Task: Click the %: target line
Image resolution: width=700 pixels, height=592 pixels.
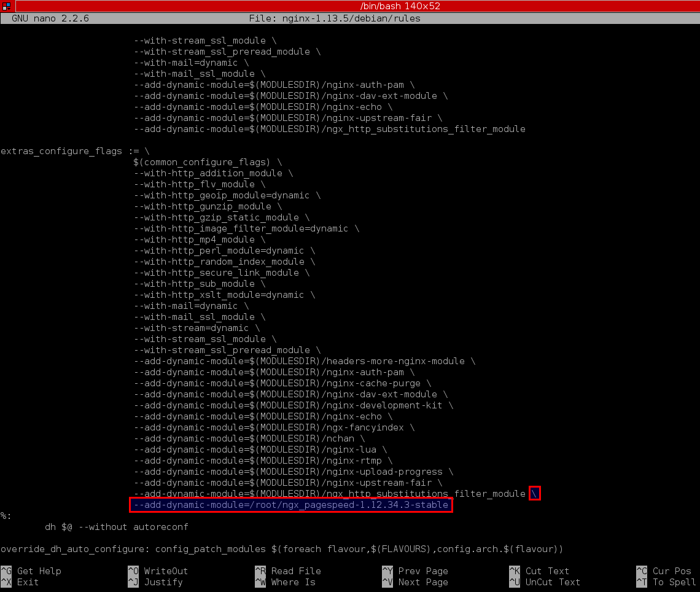Action: 6,516
